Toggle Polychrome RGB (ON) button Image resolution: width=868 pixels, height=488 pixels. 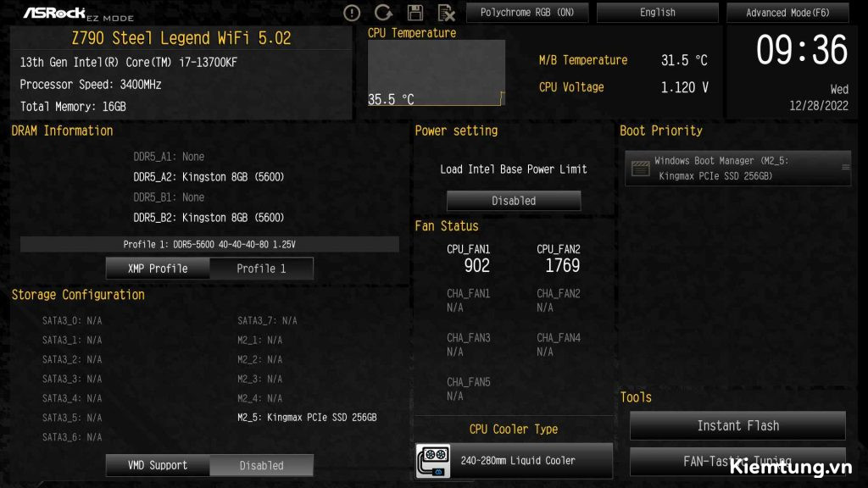tap(527, 12)
